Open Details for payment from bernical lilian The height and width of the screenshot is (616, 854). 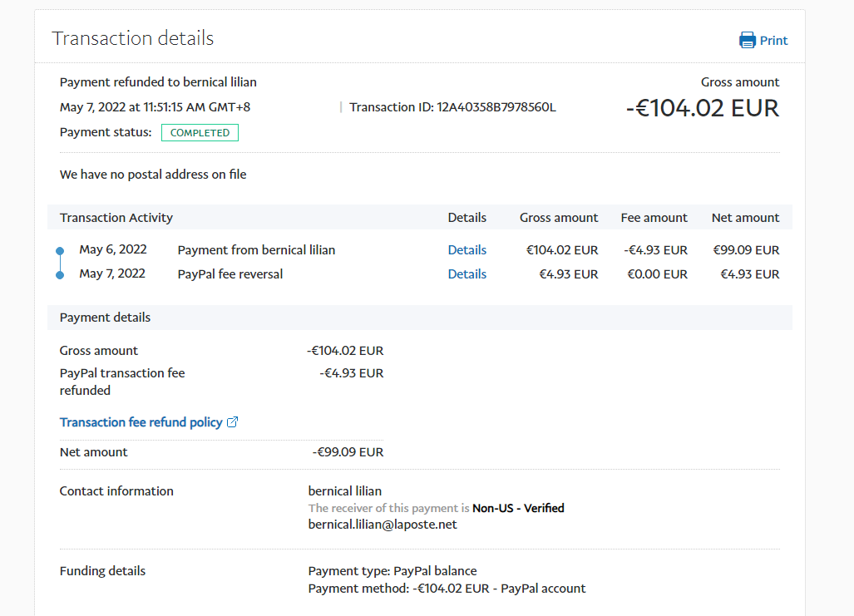click(x=466, y=250)
